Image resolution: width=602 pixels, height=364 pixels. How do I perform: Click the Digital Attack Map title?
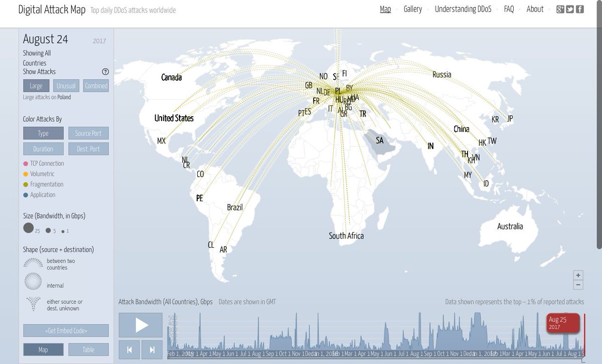52,10
